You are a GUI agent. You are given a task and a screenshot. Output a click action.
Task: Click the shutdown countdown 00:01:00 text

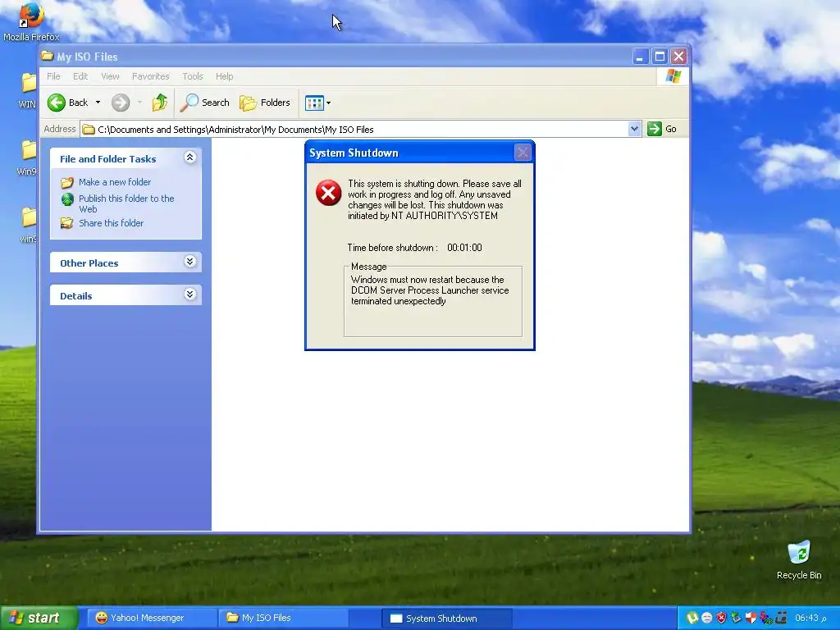[464, 248]
